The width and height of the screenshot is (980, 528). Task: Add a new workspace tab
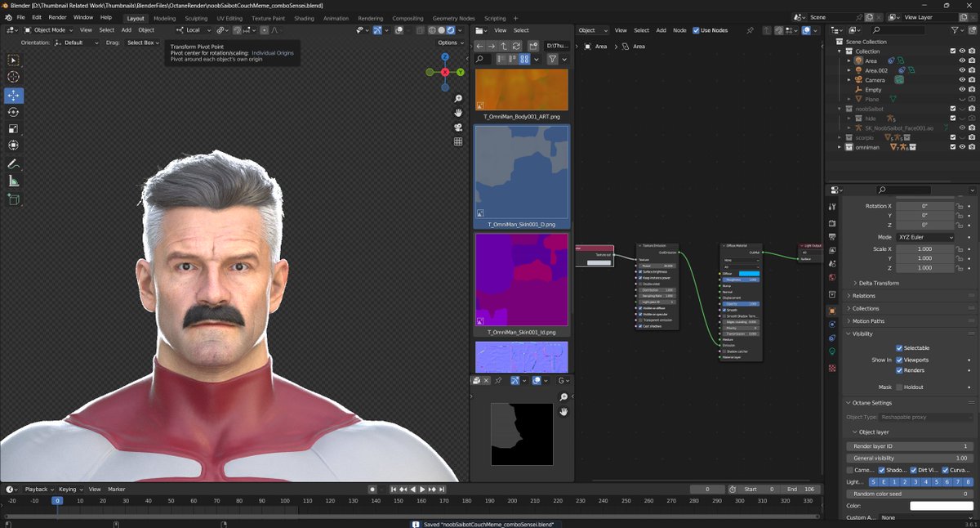coord(515,18)
